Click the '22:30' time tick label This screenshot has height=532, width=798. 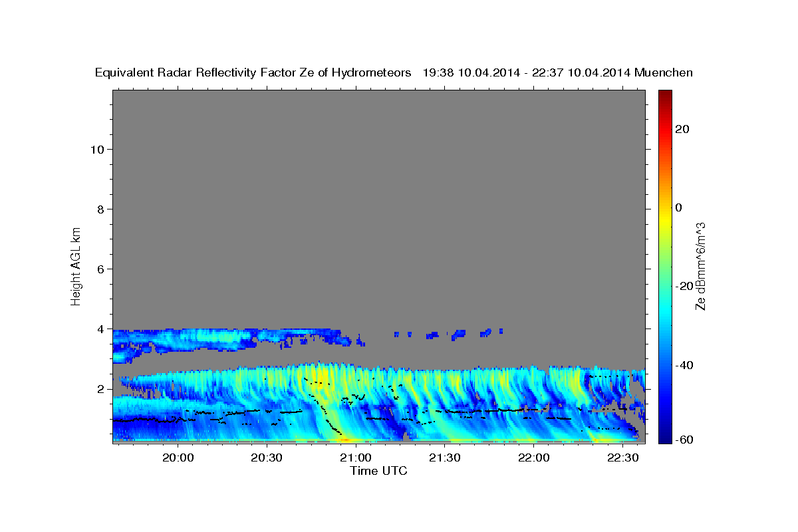click(622, 458)
